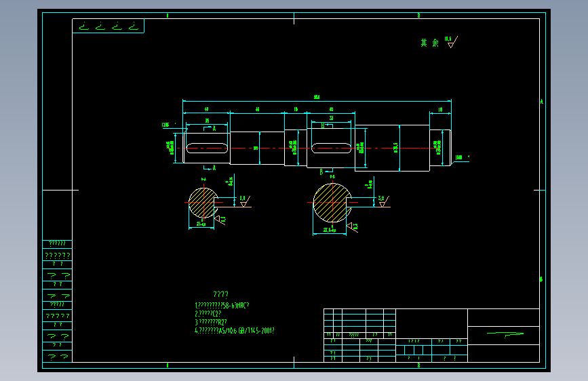Select the 21 dimension under section A-A
The width and height of the screenshot is (588, 381).
[201, 224]
